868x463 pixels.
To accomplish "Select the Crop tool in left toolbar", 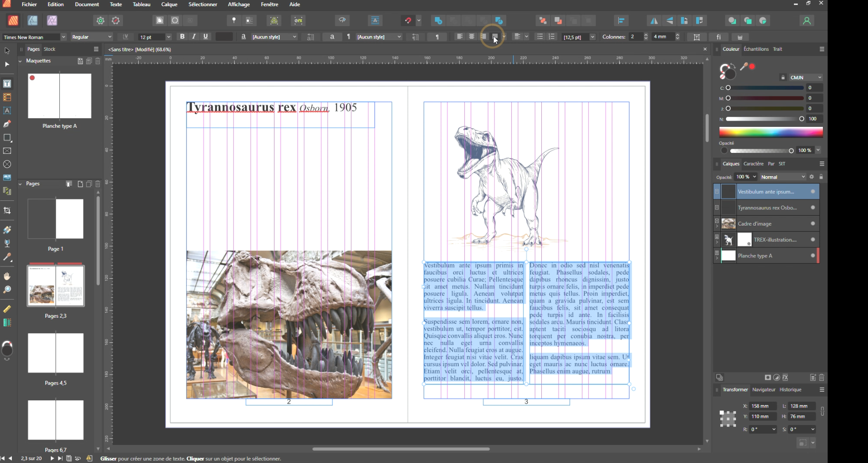I will [7, 211].
